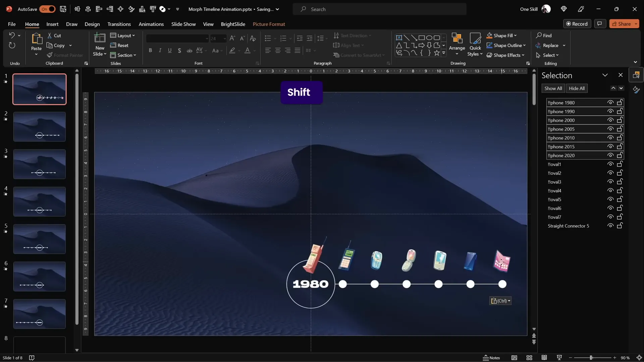Switch to the Insert tab
The image size is (644, 362).
pos(52,24)
